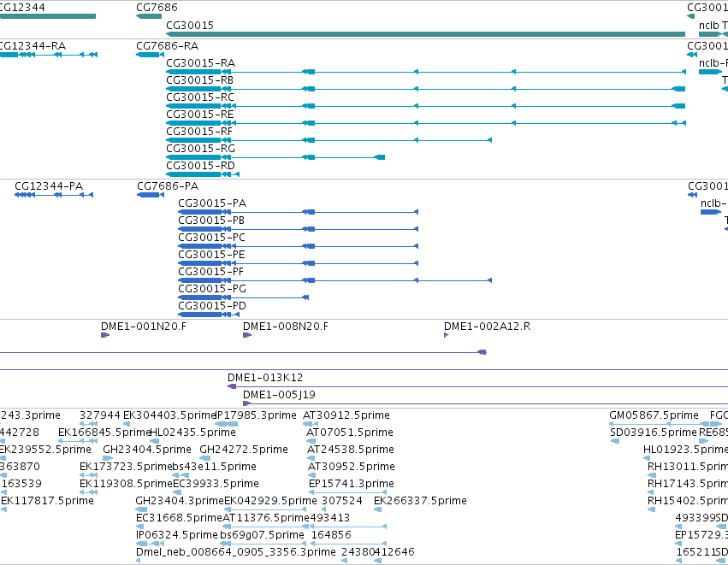
Task: Select the CG30015-RC transcript label
Action: coord(200,97)
